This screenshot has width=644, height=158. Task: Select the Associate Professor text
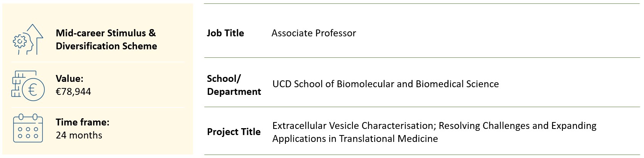tap(314, 33)
